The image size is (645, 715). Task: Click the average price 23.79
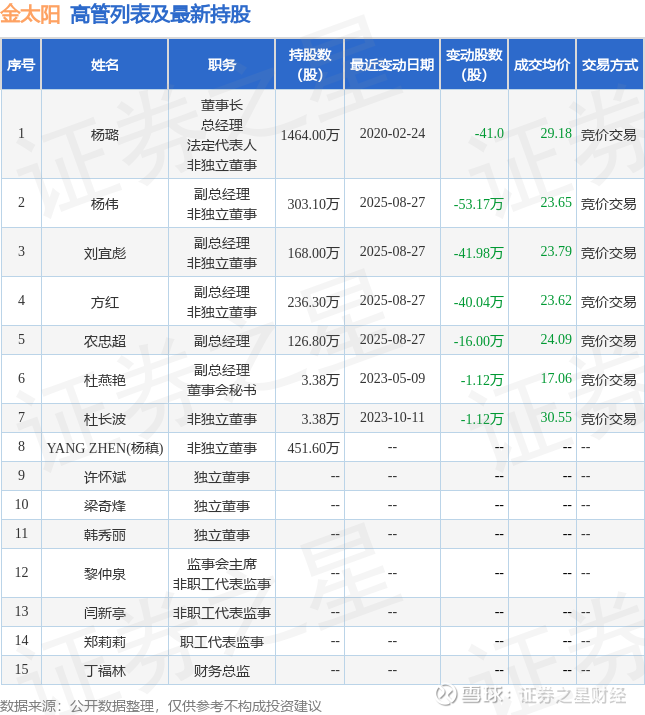(x=556, y=251)
